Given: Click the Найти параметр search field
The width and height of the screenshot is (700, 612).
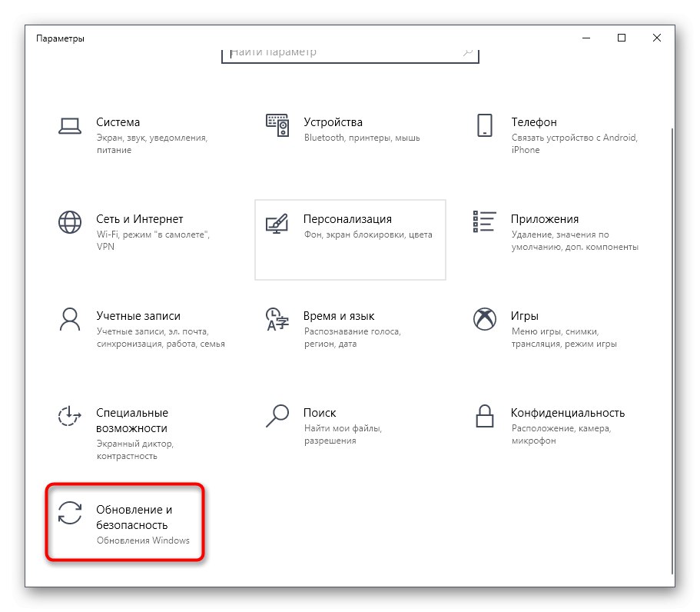Looking at the screenshot, I should point(346,52).
